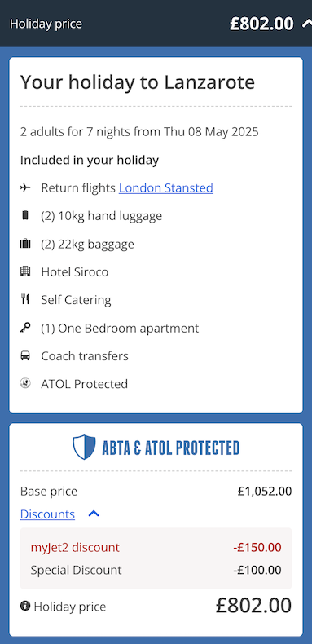Click the Base price amount £1,052.00
The height and width of the screenshot is (644, 312).
pos(265,491)
